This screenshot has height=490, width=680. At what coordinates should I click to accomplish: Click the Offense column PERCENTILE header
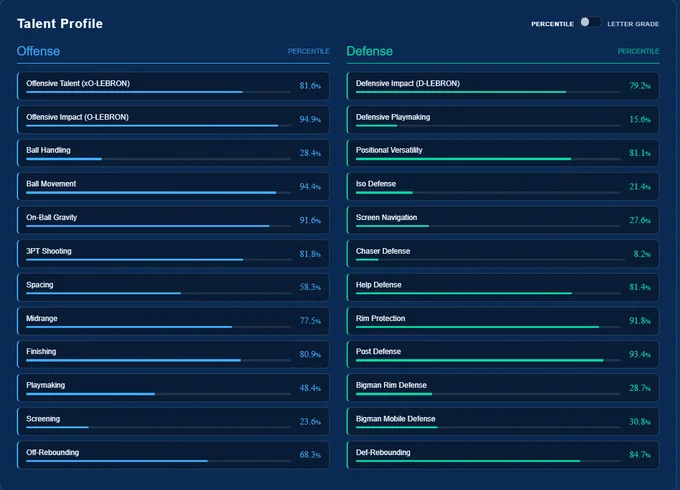tap(308, 51)
